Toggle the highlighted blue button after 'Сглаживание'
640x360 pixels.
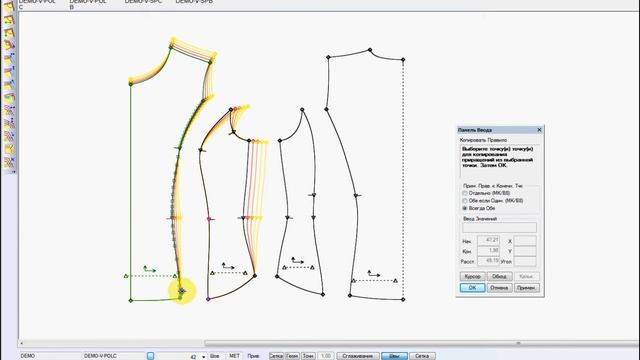(x=394, y=356)
